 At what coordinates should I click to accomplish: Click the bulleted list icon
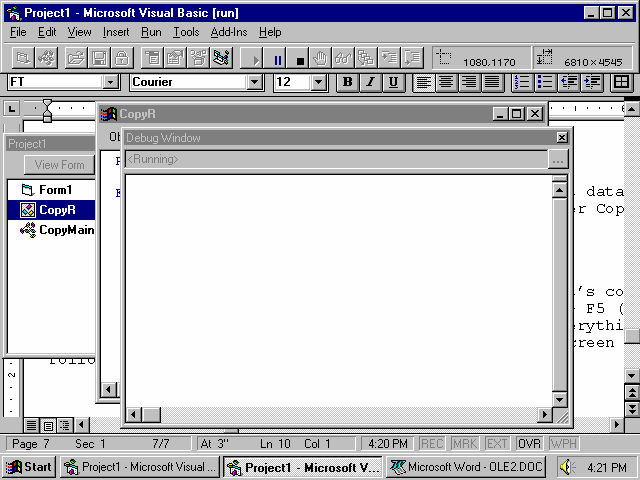pyautogui.click(x=545, y=82)
